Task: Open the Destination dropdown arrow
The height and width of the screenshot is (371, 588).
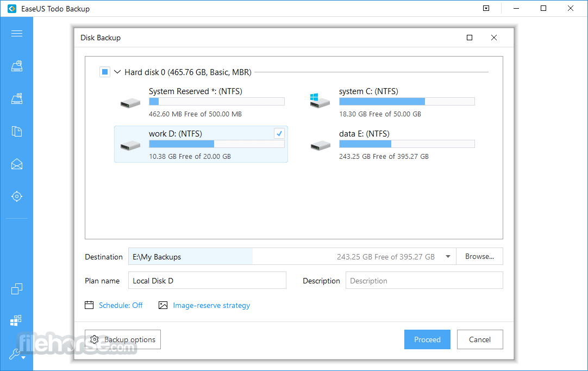Action: [448, 256]
